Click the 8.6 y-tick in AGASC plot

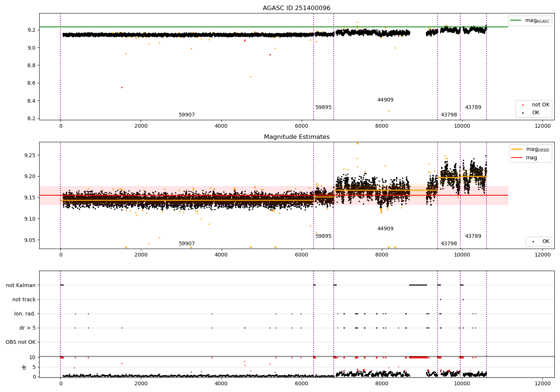click(32, 83)
